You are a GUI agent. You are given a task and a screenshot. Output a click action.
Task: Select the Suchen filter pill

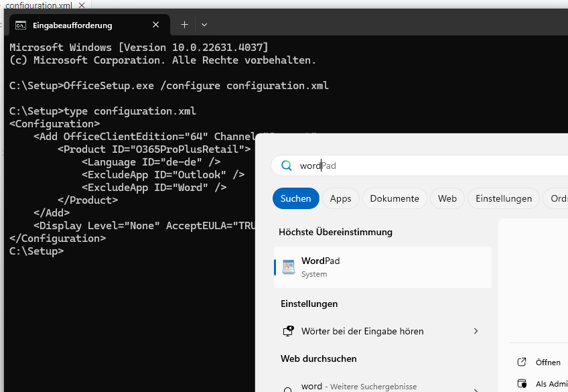(295, 198)
